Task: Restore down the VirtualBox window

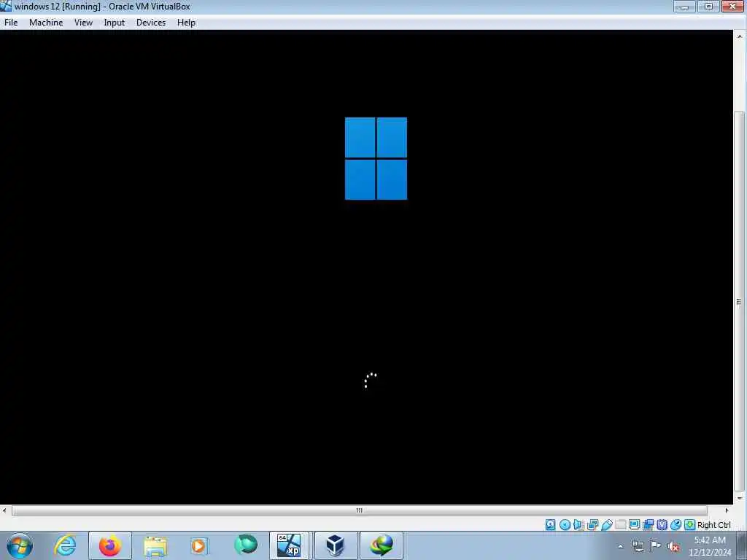Action: [x=708, y=6]
